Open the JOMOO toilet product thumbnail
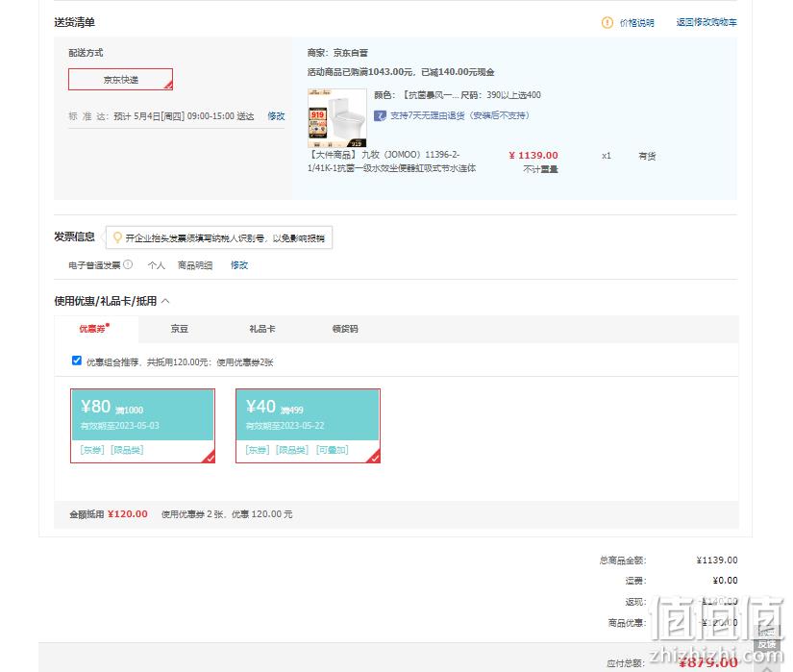The height and width of the screenshot is (672, 793). click(x=336, y=118)
